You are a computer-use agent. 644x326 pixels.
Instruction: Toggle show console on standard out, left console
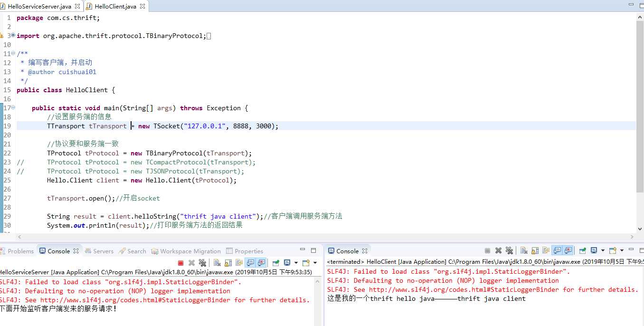click(x=250, y=263)
